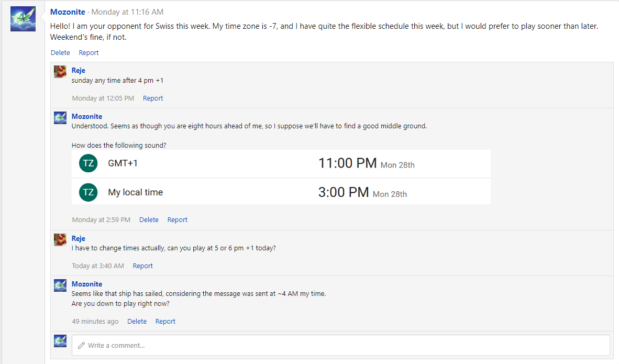619x364 pixels.
Task: Report the comment posted Monday at 2:59 PM
Action: [177, 220]
